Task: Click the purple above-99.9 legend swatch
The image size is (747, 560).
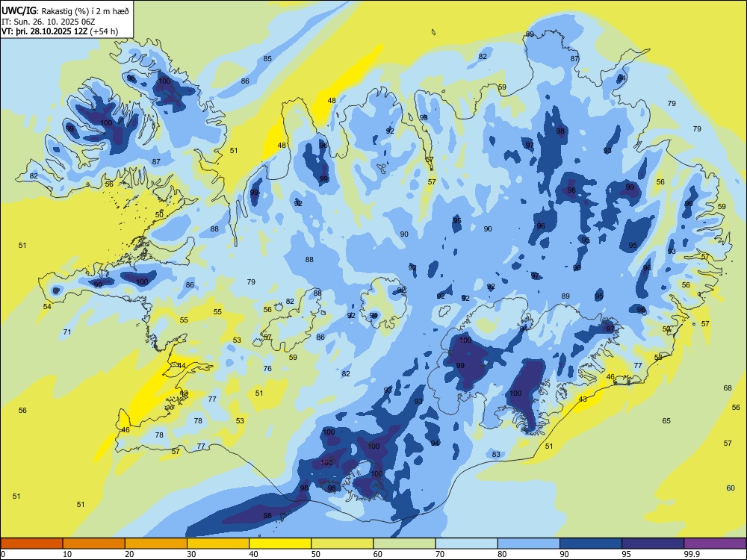Action: 715,544
